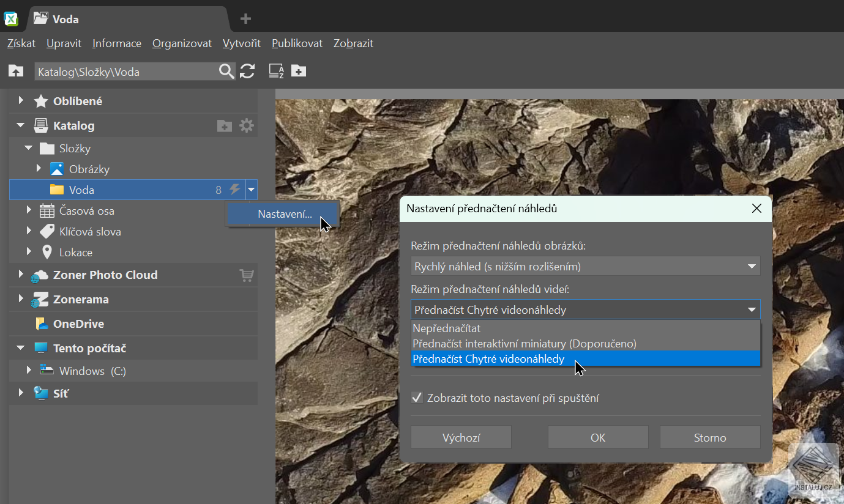The image size is (844, 504).
Task: Click the Katalog\Složky\Voda path field
Action: click(x=126, y=72)
